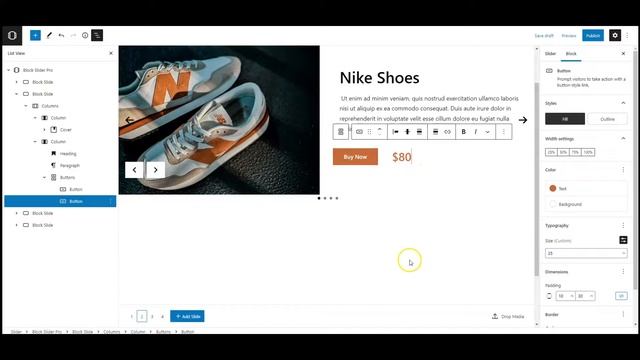
Task: Collapse the first Column tree item
Action: coord(35,118)
